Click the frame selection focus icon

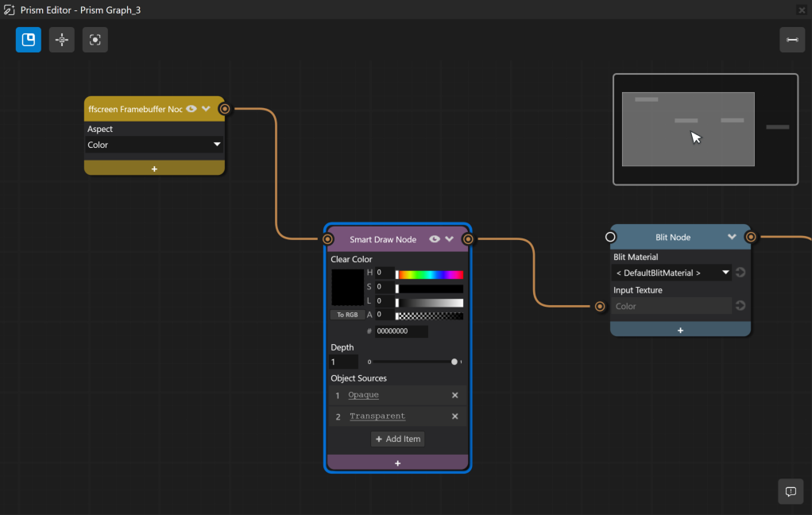pyautogui.click(x=95, y=40)
